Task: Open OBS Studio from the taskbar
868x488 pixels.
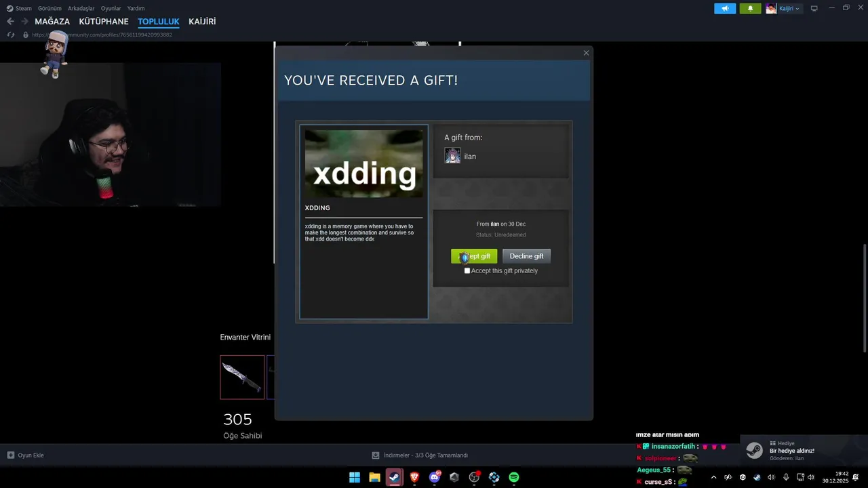Action: [474, 477]
